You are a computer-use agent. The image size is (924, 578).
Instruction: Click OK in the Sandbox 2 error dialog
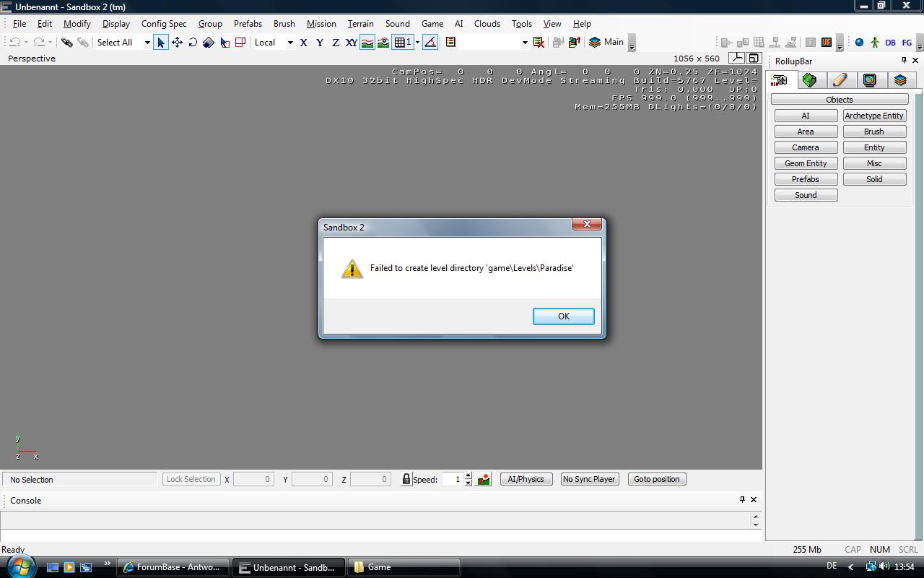pyautogui.click(x=563, y=316)
